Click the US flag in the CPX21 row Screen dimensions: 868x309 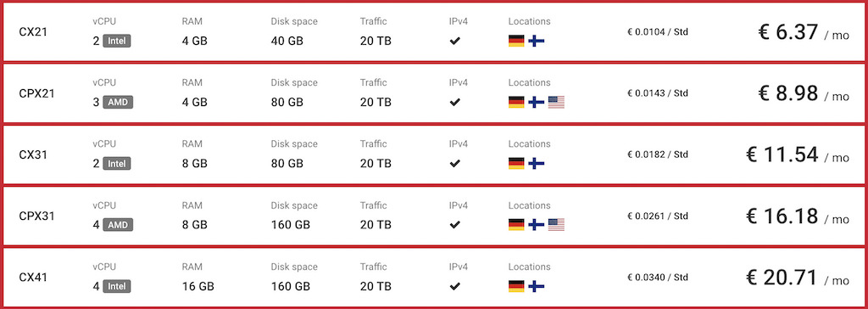coord(556,102)
